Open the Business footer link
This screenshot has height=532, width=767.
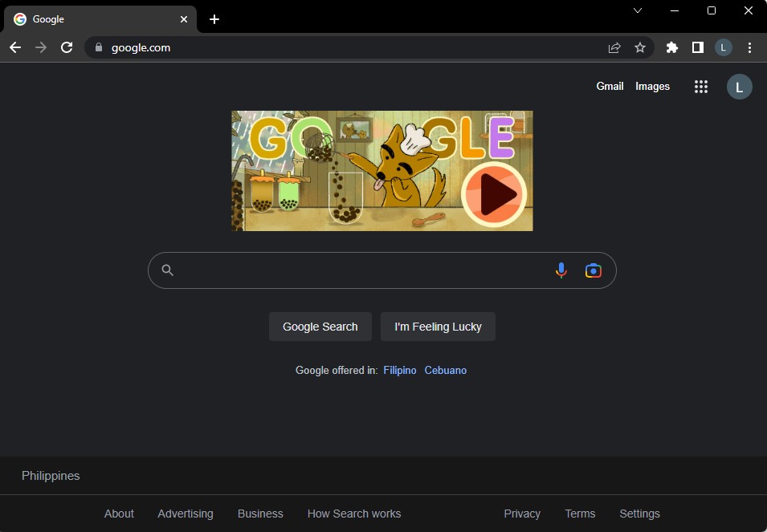pyautogui.click(x=260, y=514)
